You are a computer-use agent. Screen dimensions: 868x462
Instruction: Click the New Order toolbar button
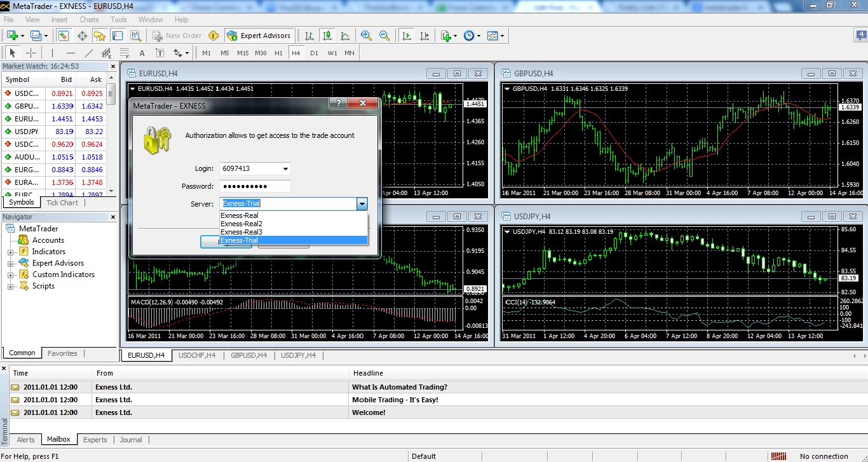click(177, 36)
